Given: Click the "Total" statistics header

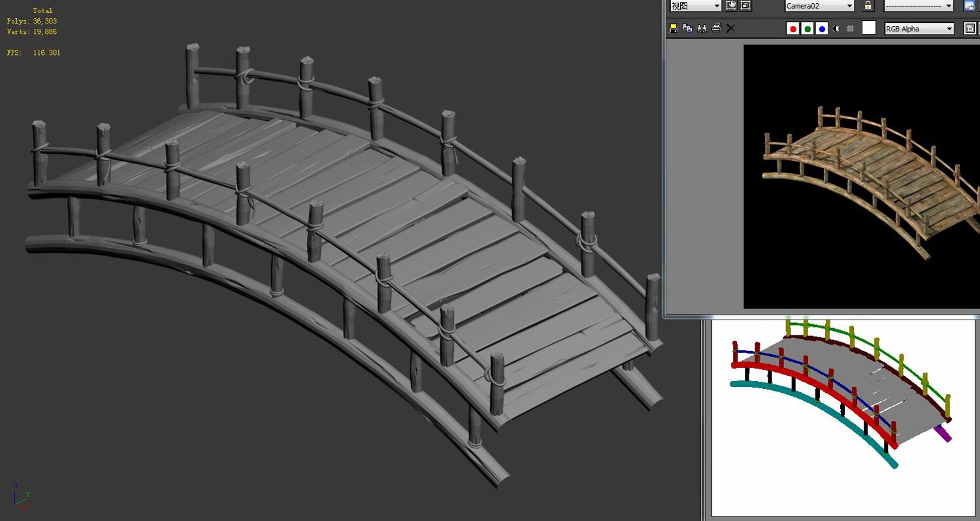Looking at the screenshot, I should point(42,10).
